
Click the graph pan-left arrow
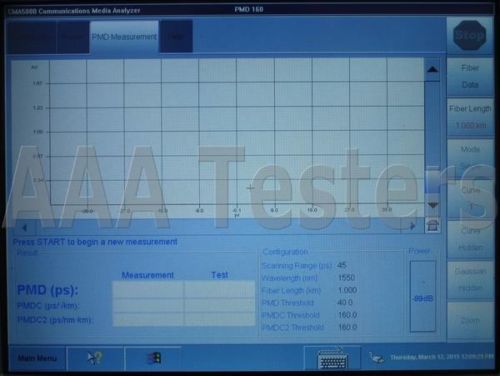tap(24, 228)
